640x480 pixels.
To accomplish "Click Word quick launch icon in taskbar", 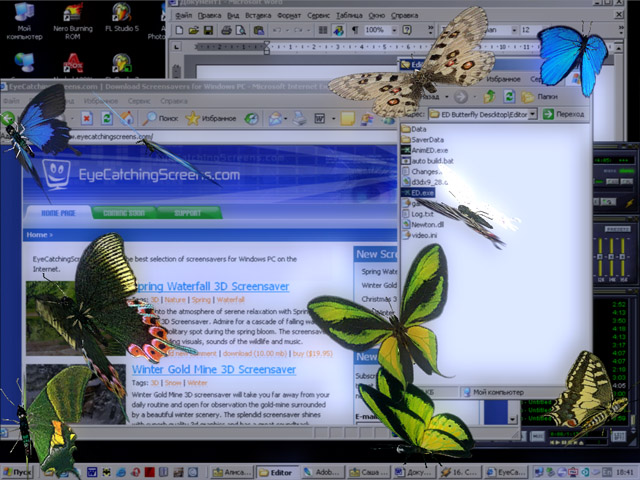I will [x=91, y=473].
